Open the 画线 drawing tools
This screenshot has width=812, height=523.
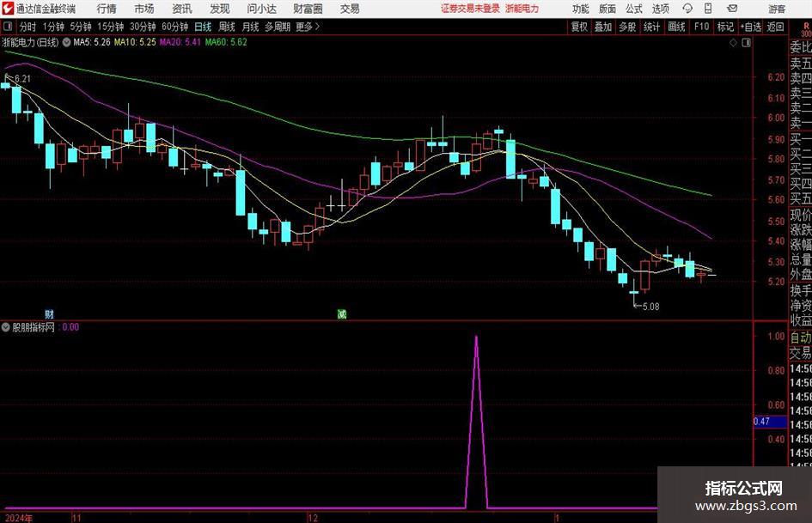(x=676, y=27)
